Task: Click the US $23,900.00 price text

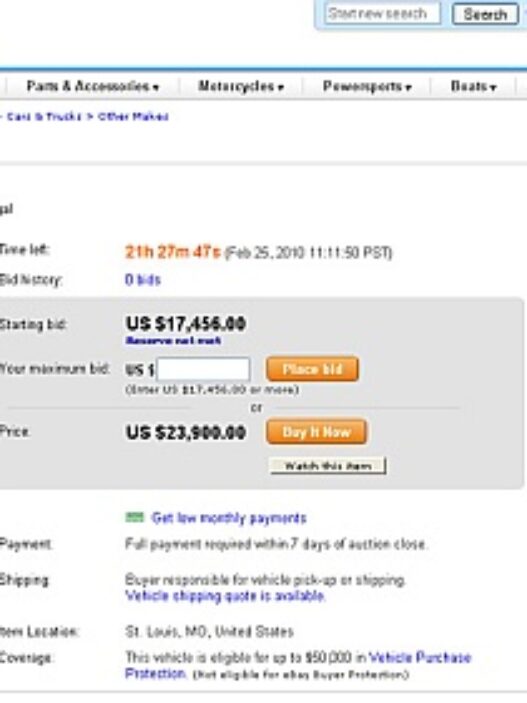Action: coord(186,433)
